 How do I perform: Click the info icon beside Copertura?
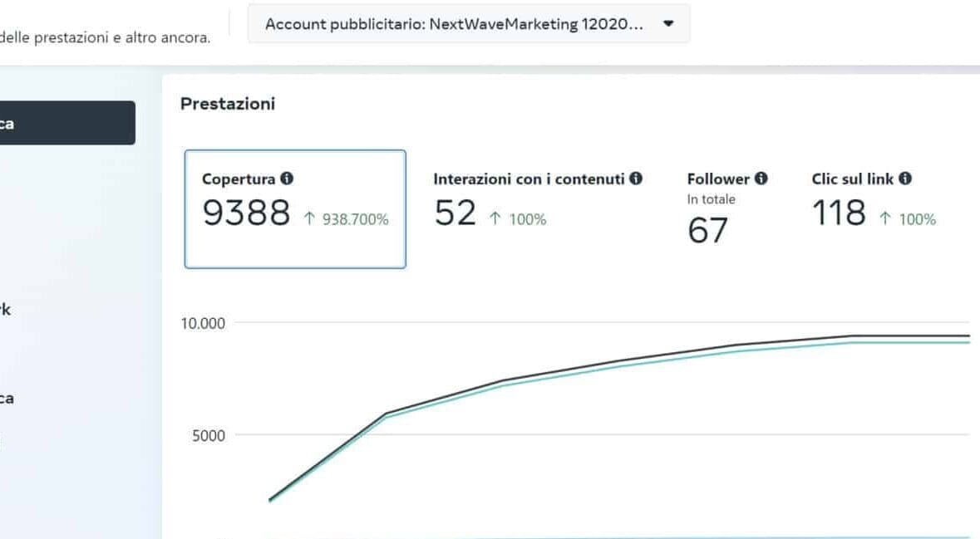pos(287,179)
